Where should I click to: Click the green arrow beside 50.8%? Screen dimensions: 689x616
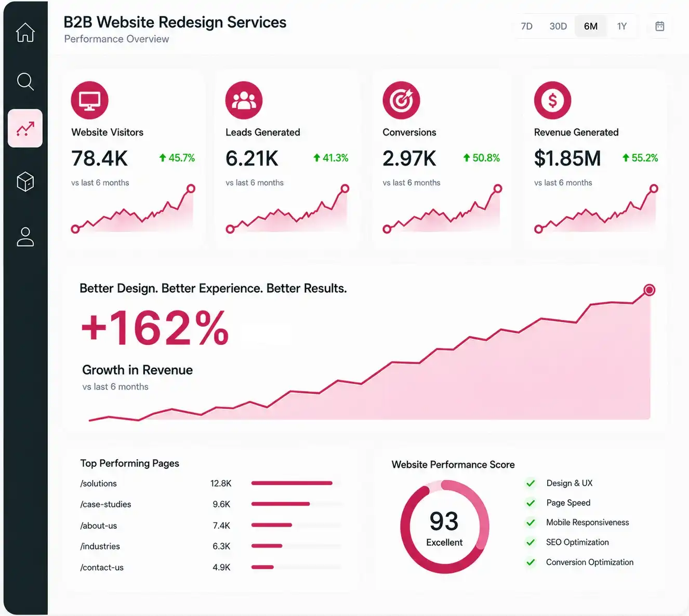pyautogui.click(x=467, y=157)
